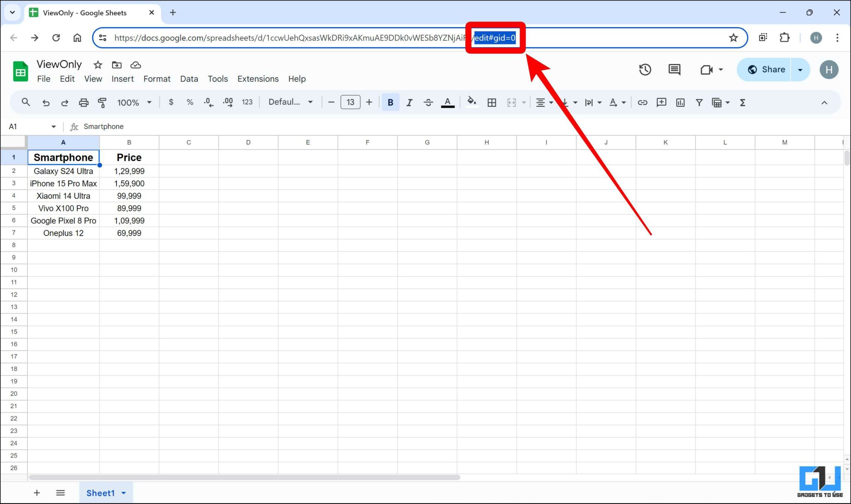Insert a chart via toolbar icon

(680, 102)
